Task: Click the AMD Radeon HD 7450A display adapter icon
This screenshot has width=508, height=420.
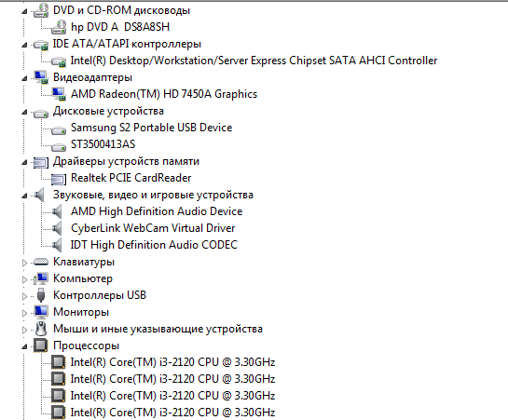Action: [59, 94]
